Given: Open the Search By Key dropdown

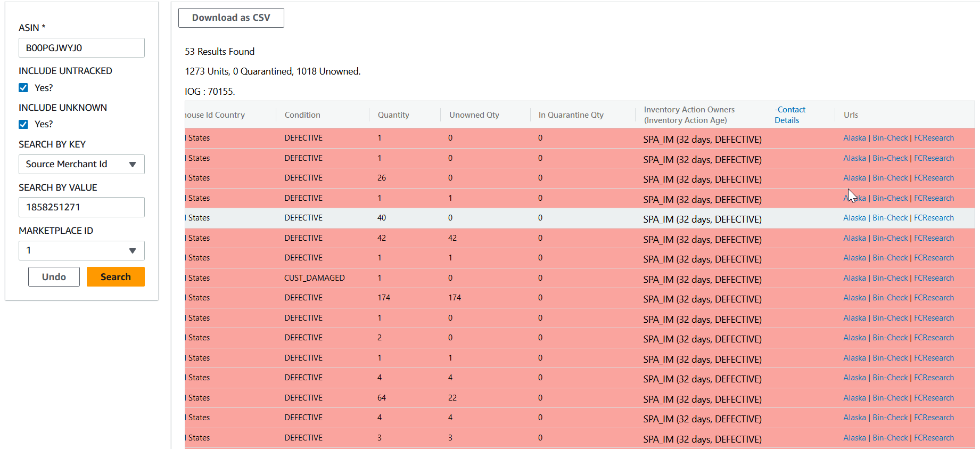Looking at the screenshot, I should [x=81, y=164].
